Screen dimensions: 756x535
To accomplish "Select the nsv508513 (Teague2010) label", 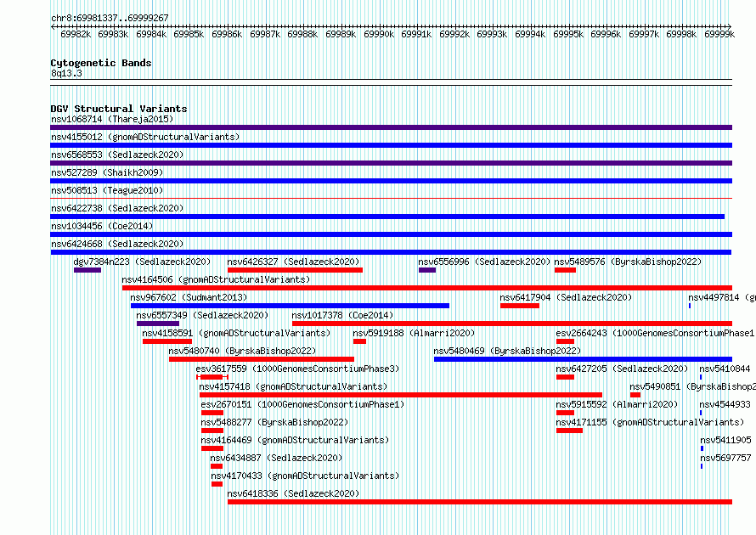I will pos(107,190).
